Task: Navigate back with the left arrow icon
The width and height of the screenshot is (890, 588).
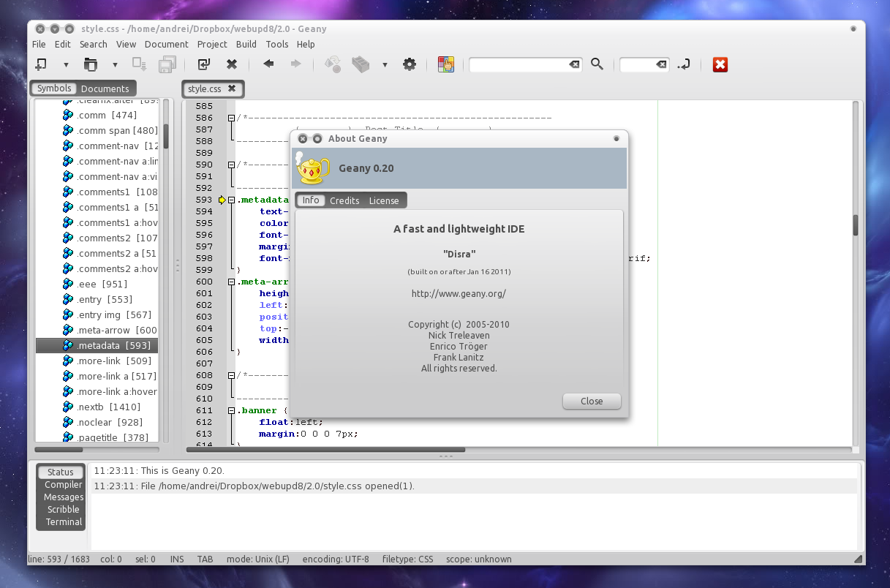Action: pyautogui.click(x=268, y=64)
